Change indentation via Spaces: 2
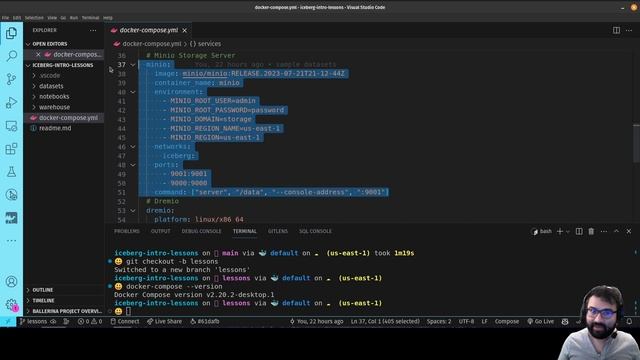 tap(439, 322)
